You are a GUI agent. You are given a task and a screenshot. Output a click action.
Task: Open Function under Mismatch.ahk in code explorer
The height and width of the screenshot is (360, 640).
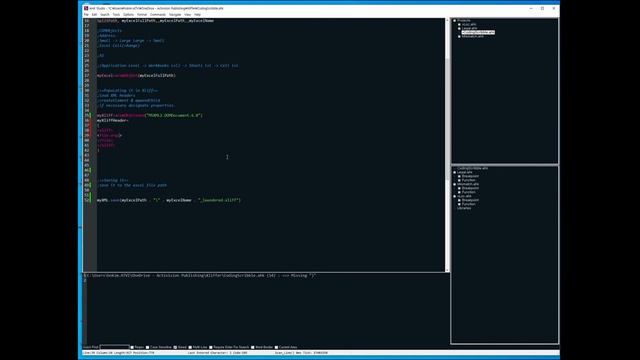click(x=469, y=192)
